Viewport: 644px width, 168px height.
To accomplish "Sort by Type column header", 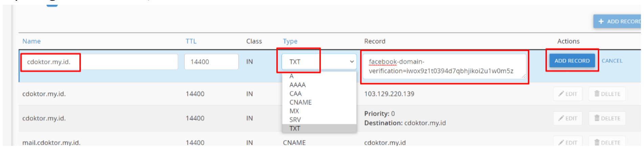I will (290, 41).
